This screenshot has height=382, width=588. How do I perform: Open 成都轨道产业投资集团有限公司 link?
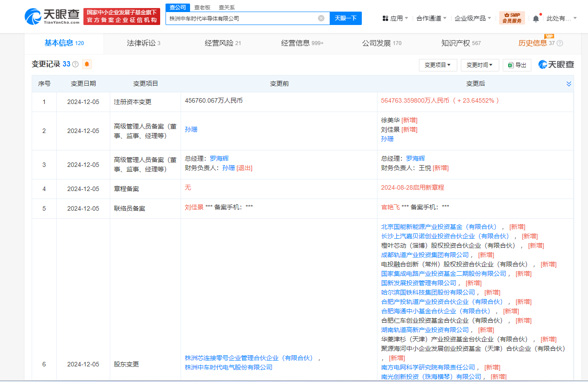425,255
